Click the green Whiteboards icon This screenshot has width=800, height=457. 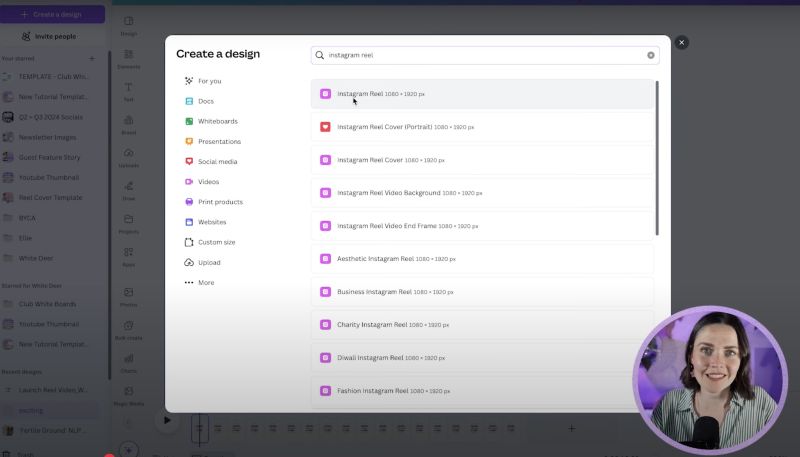tap(189, 121)
